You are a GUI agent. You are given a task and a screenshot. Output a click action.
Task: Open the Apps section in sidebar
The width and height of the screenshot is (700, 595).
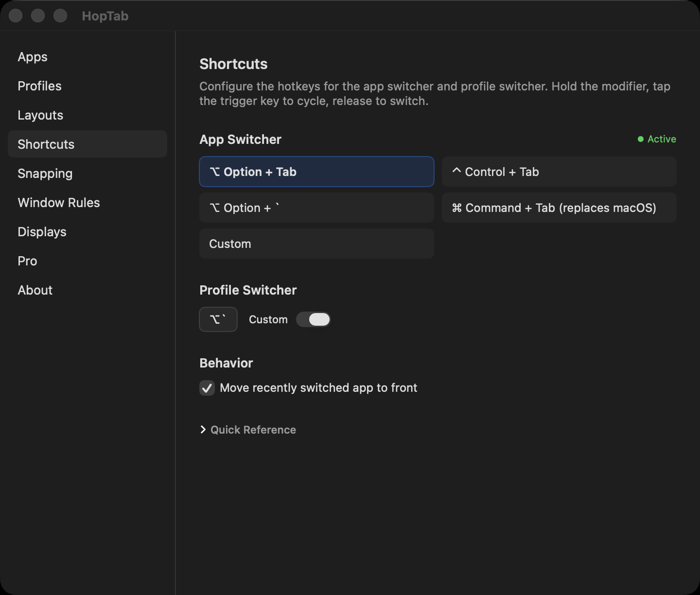coord(87,57)
